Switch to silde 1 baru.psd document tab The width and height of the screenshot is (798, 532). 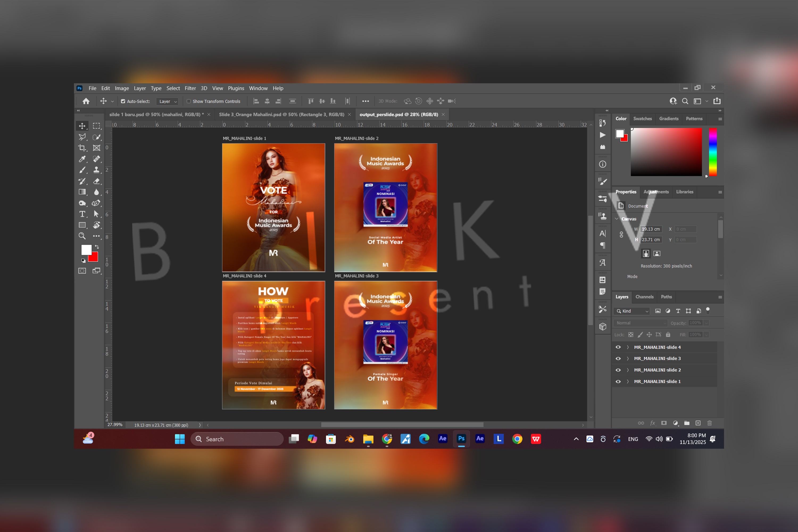pyautogui.click(x=156, y=115)
